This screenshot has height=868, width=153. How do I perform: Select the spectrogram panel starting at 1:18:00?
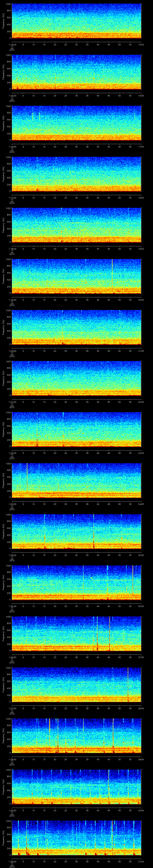pyautogui.click(x=76, y=225)
